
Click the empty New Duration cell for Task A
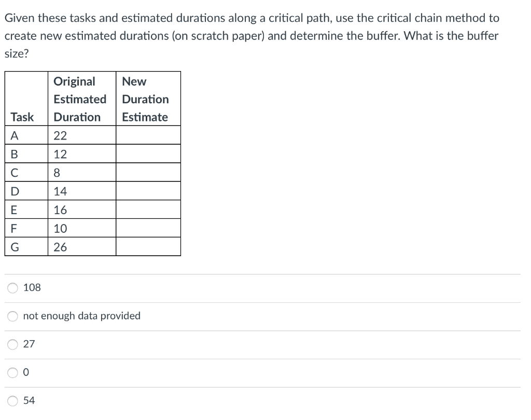148,135
